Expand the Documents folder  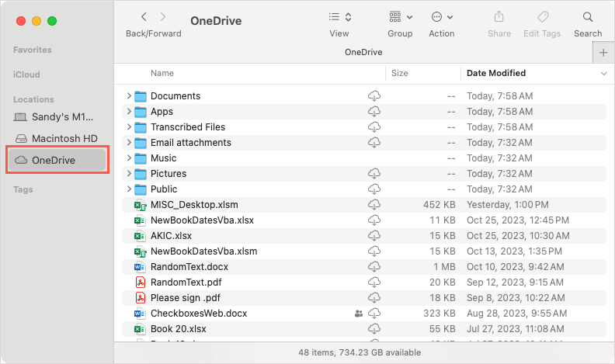tap(129, 95)
